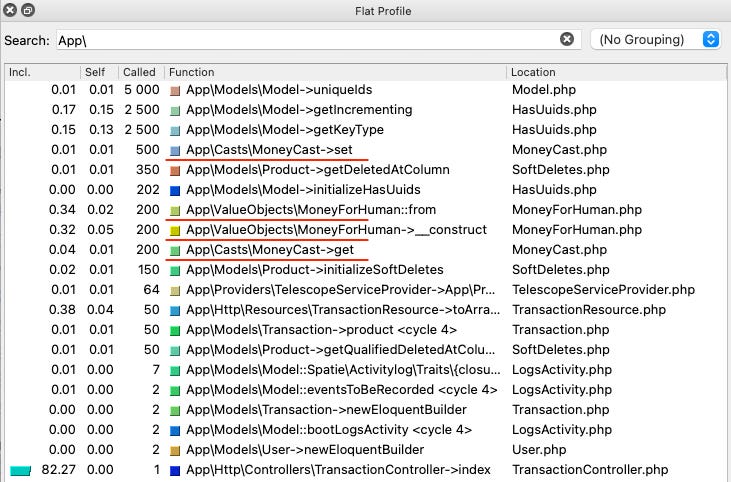Select Model::bootLogsActivity <cycle 4> function
Image resolution: width=731 pixels, height=482 pixels.
[329, 430]
